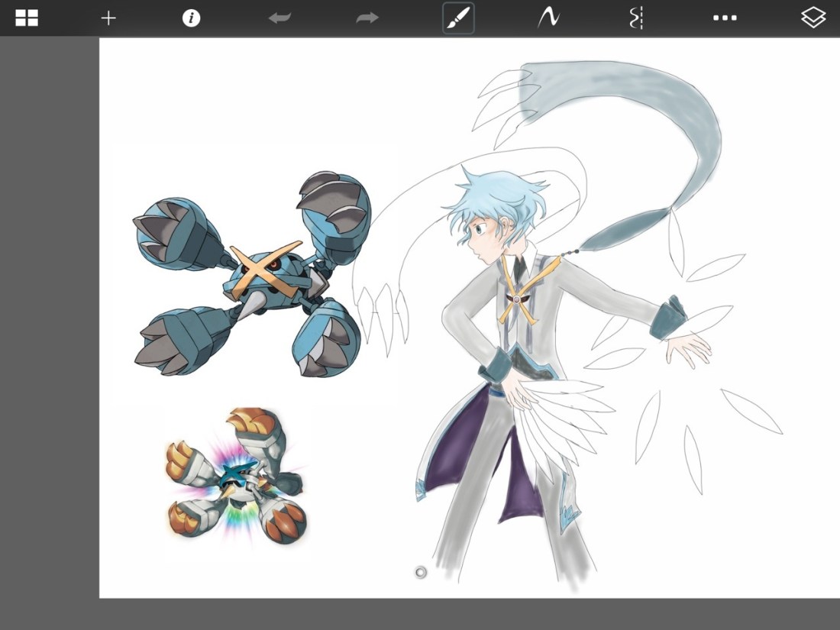Toggle the symmetry drawing tool

pos(636,18)
